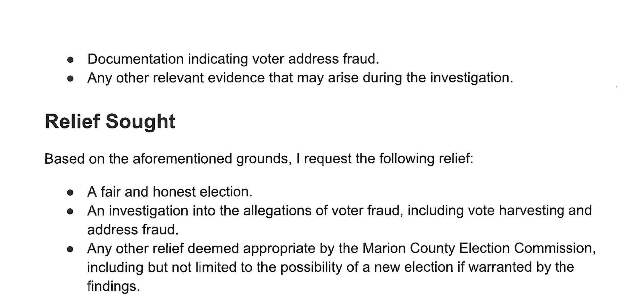This screenshot has height=305, width=644.
Task: Click the text "A fair and honest election."
Action: tap(170, 192)
